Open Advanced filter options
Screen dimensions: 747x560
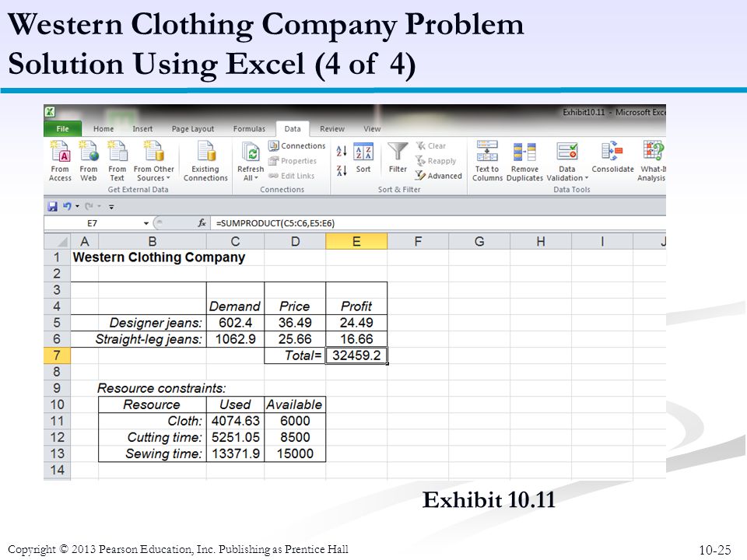tap(438, 176)
